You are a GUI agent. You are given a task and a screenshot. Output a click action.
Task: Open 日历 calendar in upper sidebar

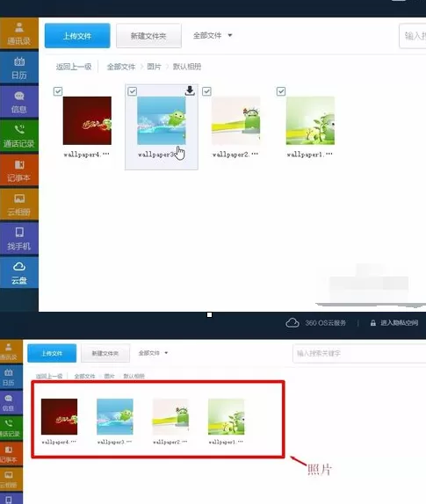tap(19, 68)
